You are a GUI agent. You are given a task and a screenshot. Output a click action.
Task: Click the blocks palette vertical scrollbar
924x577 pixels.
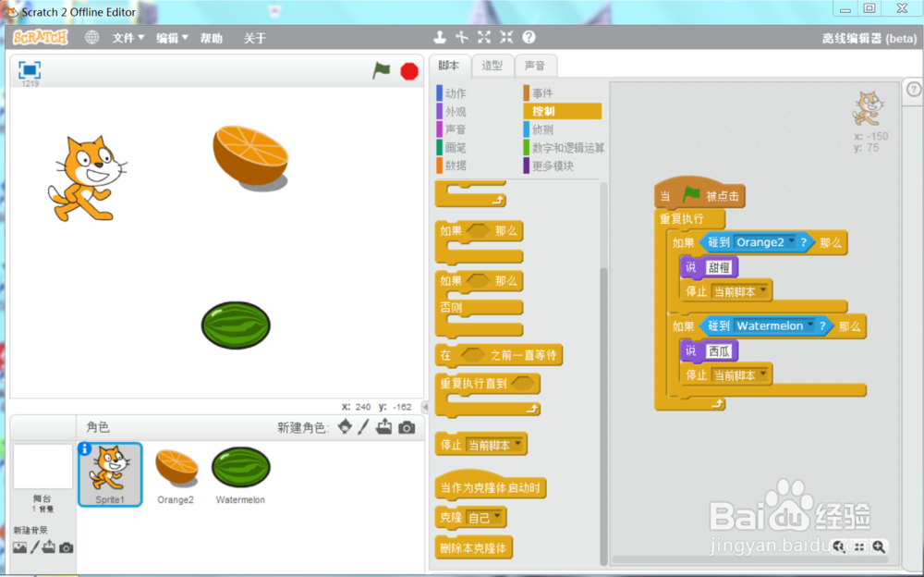603,415
